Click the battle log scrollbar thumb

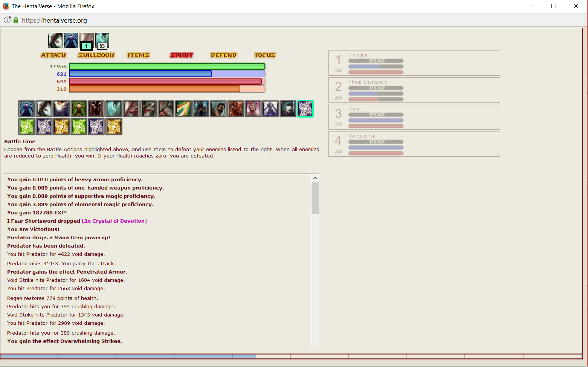point(315,198)
